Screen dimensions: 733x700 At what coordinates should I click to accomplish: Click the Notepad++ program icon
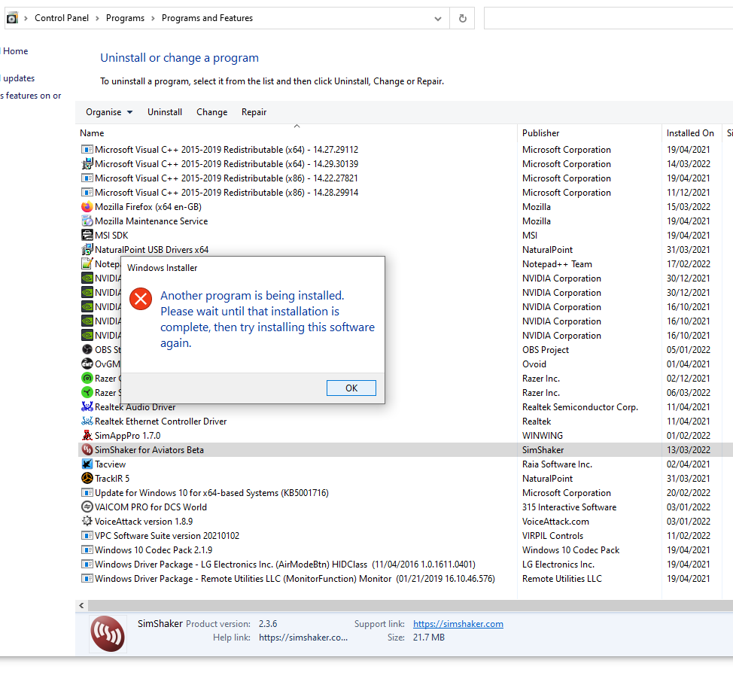(87, 263)
